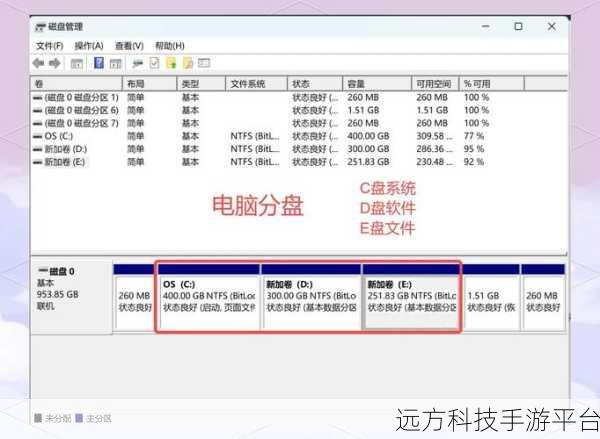The image size is (600, 439).
Task: Sort by the 布局 column header
Action: [x=149, y=84]
